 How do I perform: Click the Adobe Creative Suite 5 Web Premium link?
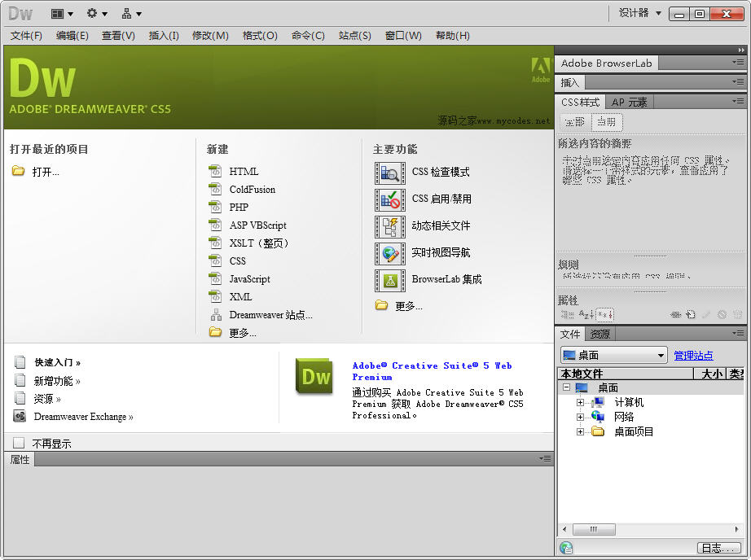432,371
